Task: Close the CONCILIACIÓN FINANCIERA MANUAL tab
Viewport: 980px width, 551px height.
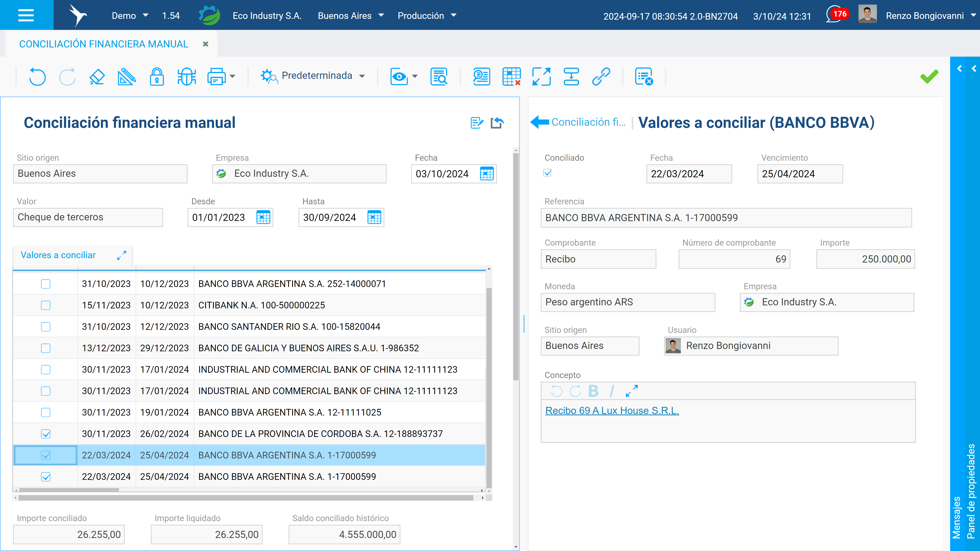Action: tap(205, 44)
